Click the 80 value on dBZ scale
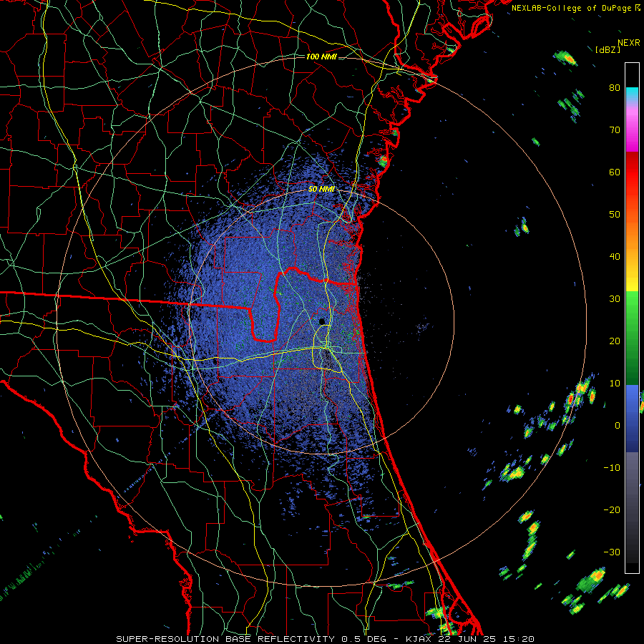The image size is (644, 644). (x=615, y=88)
